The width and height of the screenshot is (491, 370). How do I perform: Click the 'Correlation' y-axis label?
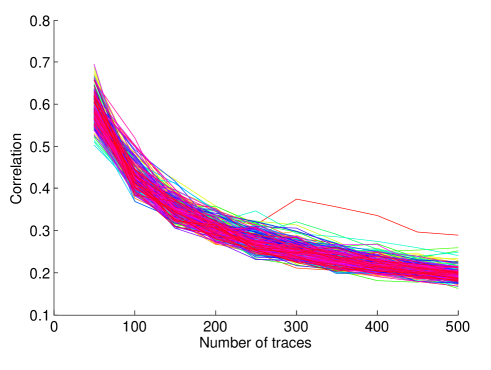16,168
